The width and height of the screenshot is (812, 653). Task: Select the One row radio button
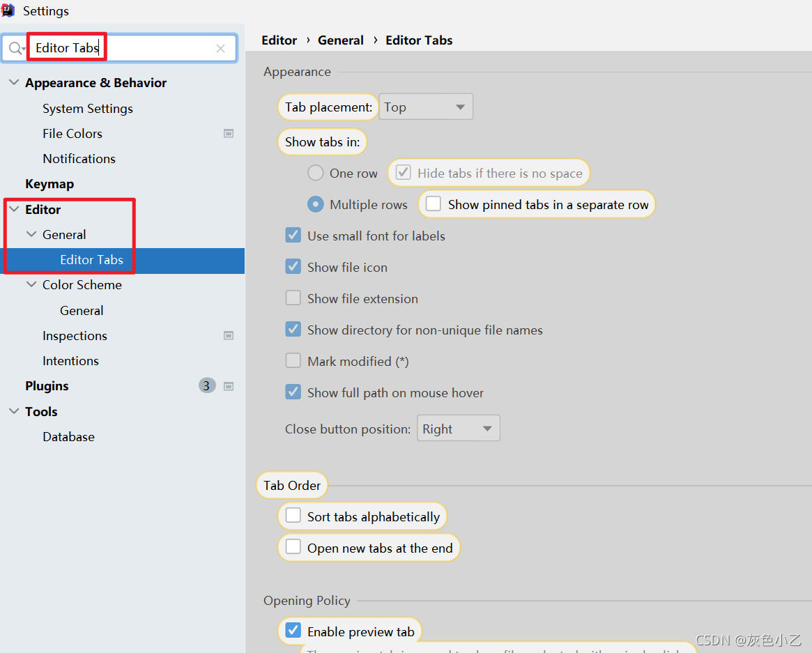315,173
